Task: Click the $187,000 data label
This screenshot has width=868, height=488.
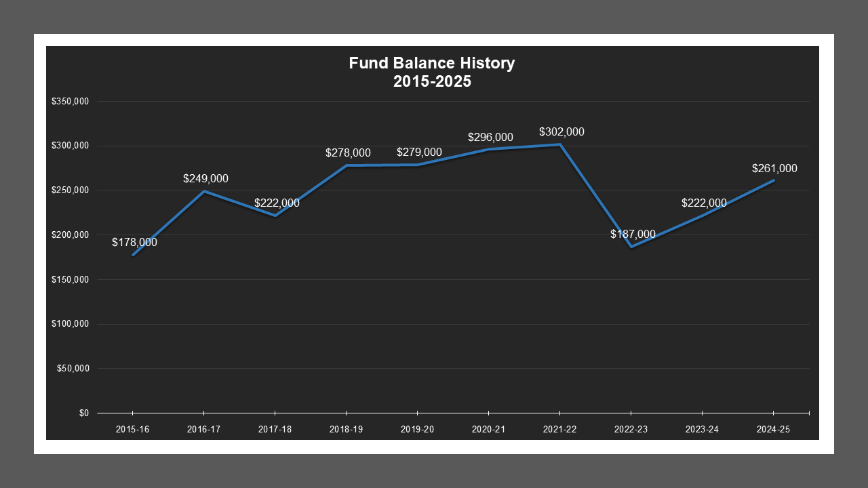Action: [x=632, y=234]
